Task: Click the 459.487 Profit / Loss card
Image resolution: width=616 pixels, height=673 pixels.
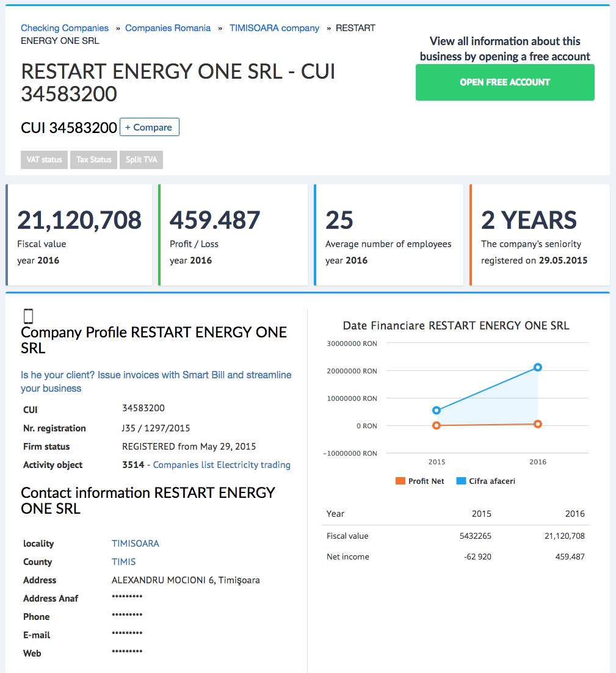Action: tap(233, 235)
